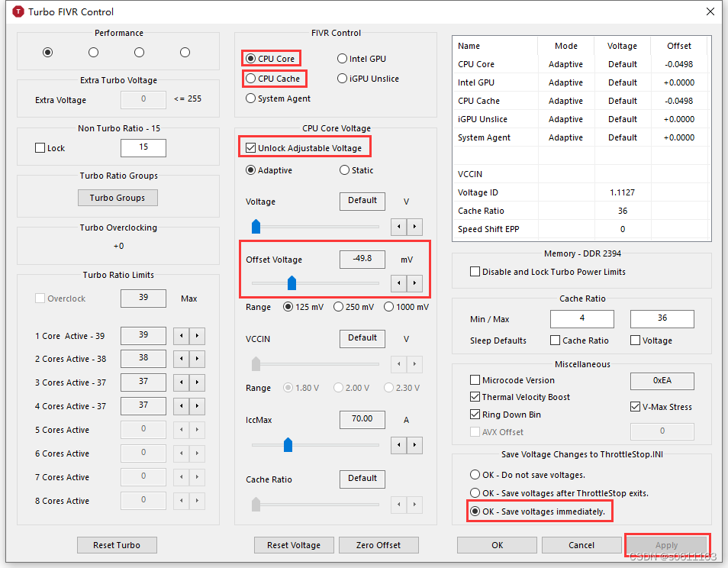The height and width of the screenshot is (568, 728).
Task: Select the CPU Core radio button
Action: pyautogui.click(x=251, y=59)
